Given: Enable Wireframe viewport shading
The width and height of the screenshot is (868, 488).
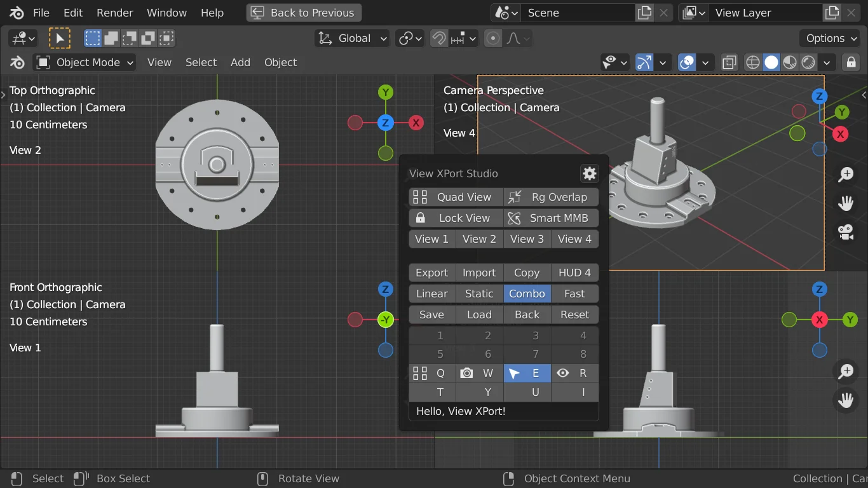Looking at the screenshot, I should 752,62.
